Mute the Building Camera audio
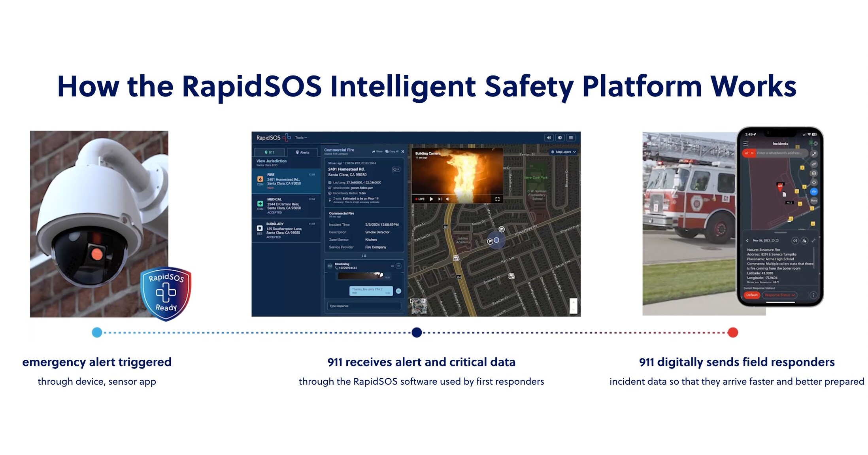 point(448,199)
